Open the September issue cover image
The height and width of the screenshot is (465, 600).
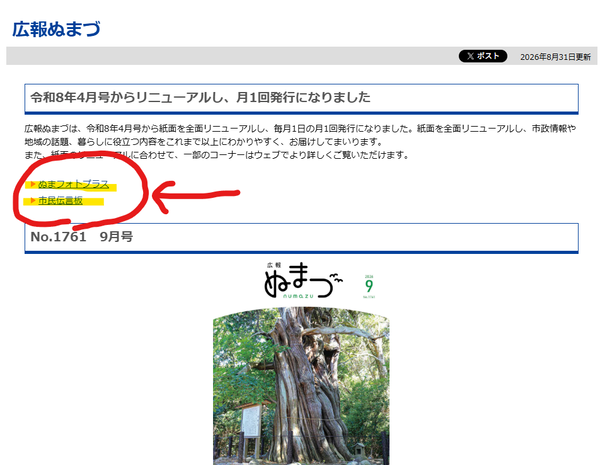[x=301, y=363]
